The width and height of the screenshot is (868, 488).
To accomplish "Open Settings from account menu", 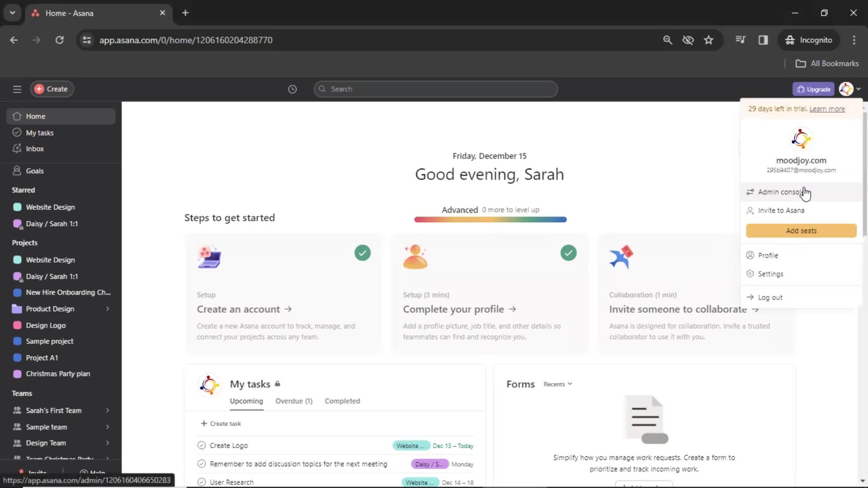I will (801, 274).
